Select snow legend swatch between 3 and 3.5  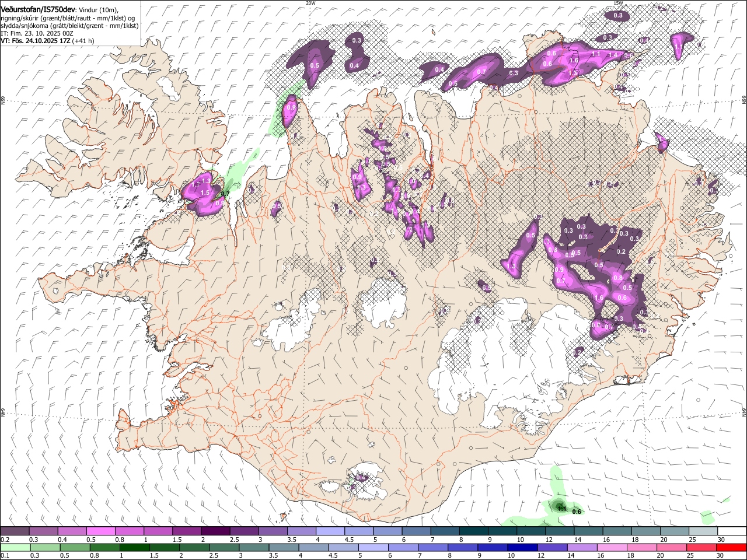pos(273,531)
